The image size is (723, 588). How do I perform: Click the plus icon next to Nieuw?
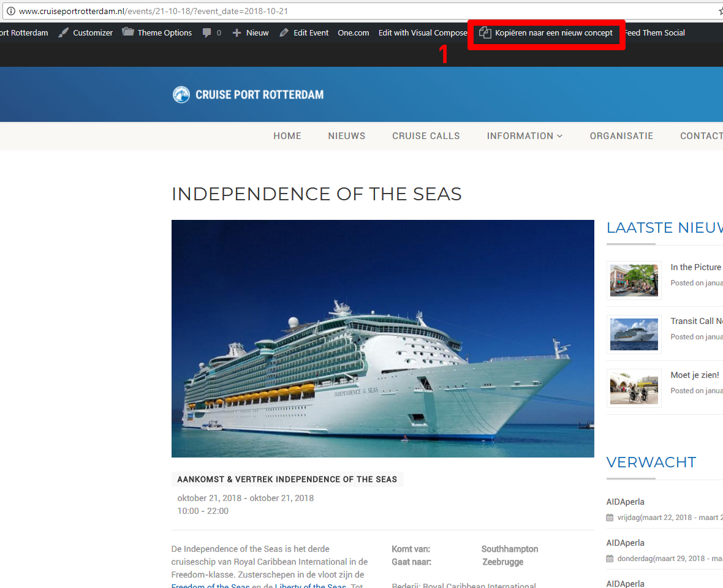click(237, 32)
